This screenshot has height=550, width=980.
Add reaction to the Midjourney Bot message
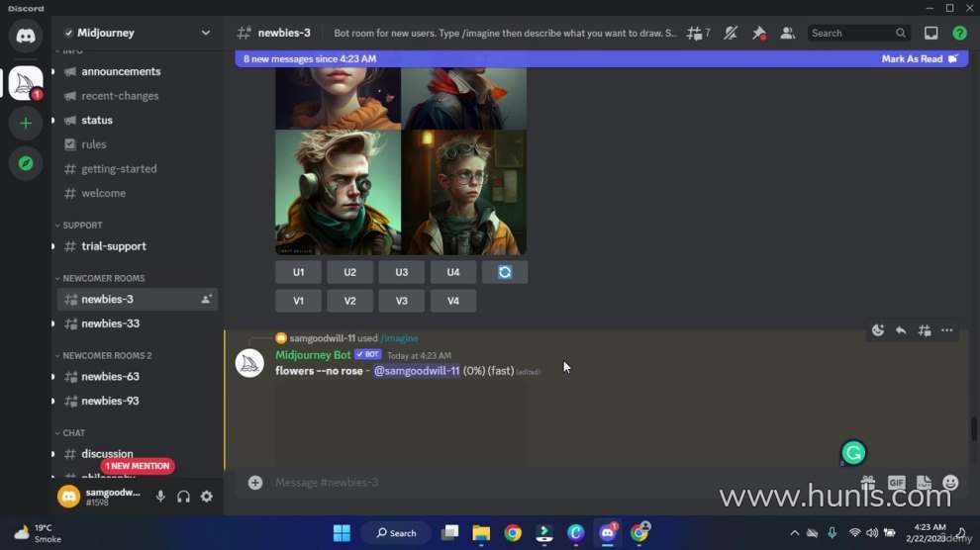pos(877,330)
